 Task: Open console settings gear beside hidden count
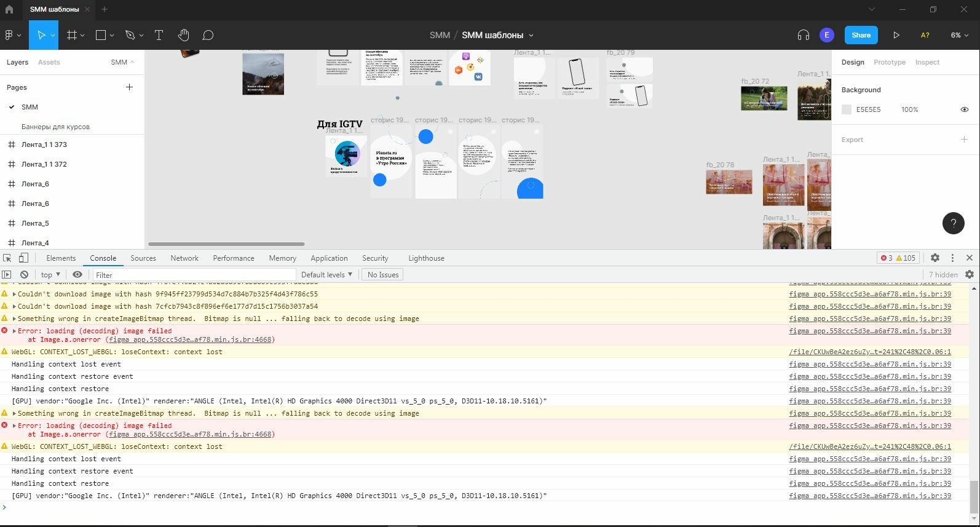tap(970, 275)
